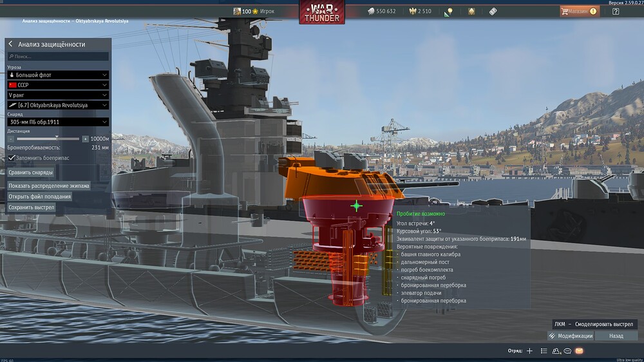The height and width of the screenshot is (362, 644).
Task: Click the War Thunder logo
Action: click(x=322, y=12)
